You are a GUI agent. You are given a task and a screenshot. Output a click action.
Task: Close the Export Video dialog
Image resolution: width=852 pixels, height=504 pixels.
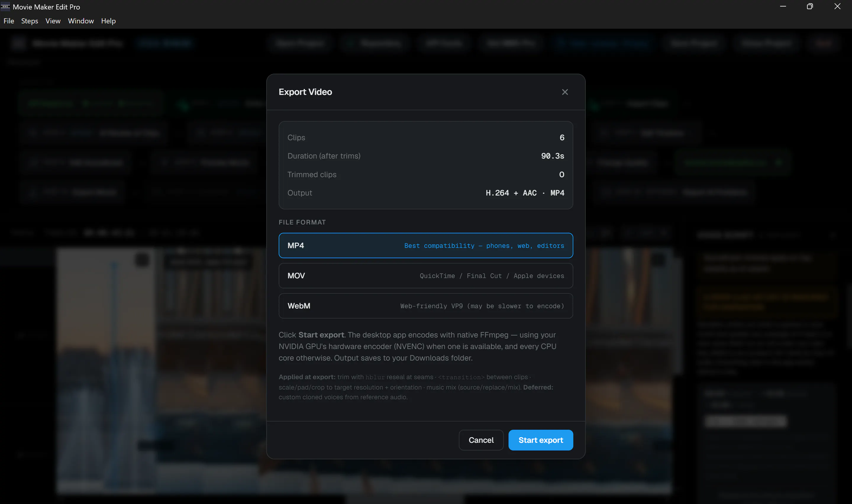coord(565,92)
